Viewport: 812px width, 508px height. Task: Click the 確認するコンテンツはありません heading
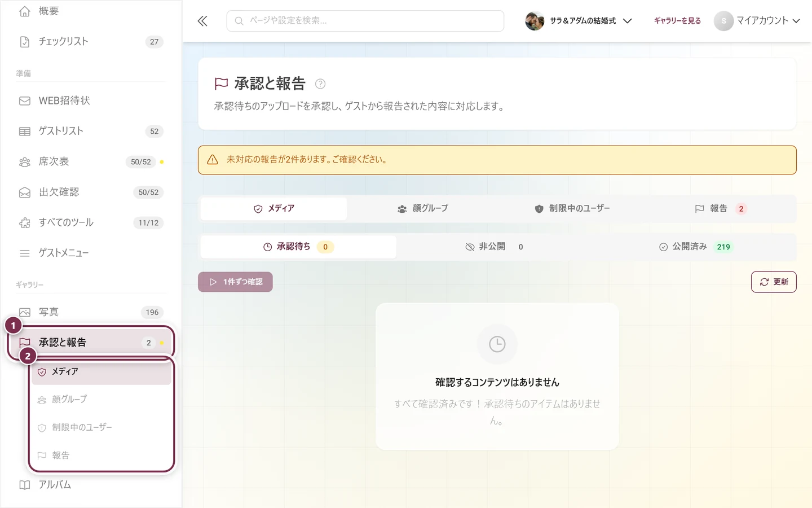(497, 383)
